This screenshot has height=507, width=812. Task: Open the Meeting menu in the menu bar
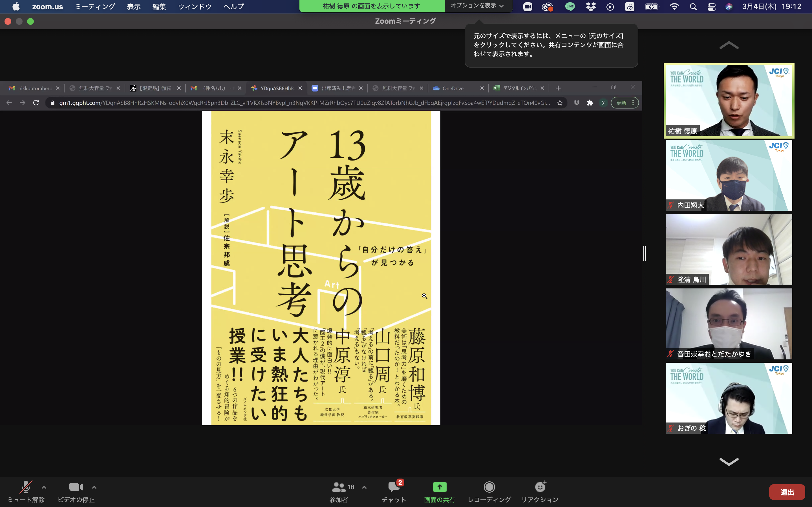pos(95,7)
